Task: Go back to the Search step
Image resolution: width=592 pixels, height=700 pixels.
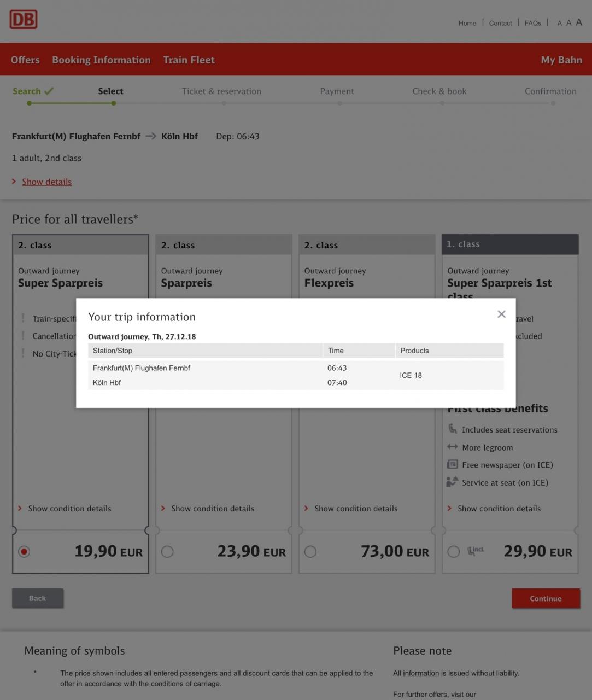Action: (x=27, y=91)
